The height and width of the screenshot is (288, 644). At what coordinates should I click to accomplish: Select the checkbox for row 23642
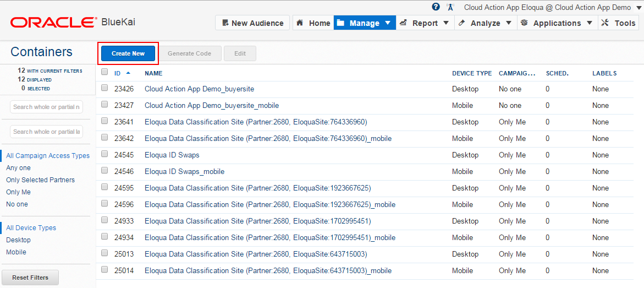pyautogui.click(x=104, y=137)
